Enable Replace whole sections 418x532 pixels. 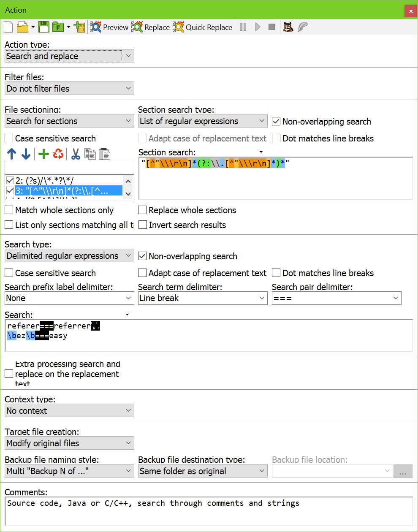coord(142,210)
